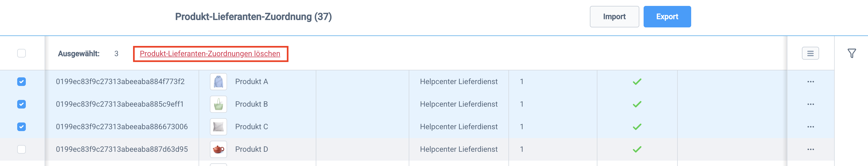Open the three-dot menu for Produkt D
Image resolution: width=868 pixels, height=166 pixels.
[810, 149]
